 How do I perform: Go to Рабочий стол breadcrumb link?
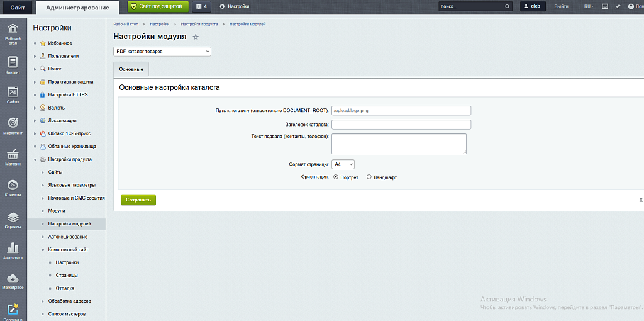125,25
